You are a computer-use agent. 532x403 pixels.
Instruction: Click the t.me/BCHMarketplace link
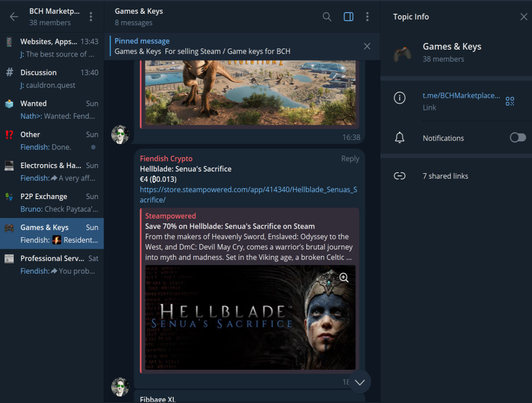point(461,95)
